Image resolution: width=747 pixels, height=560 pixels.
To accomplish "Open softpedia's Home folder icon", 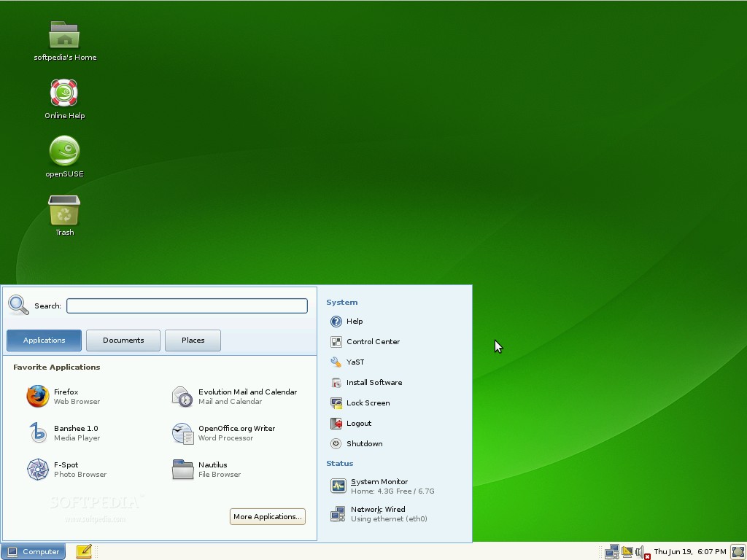I will point(64,35).
